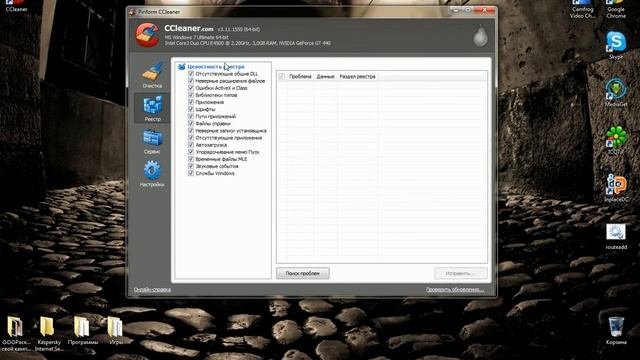The image size is (640, 360).
Task: Open the Сервис (Tools) section
Action: tap(152, 141)
